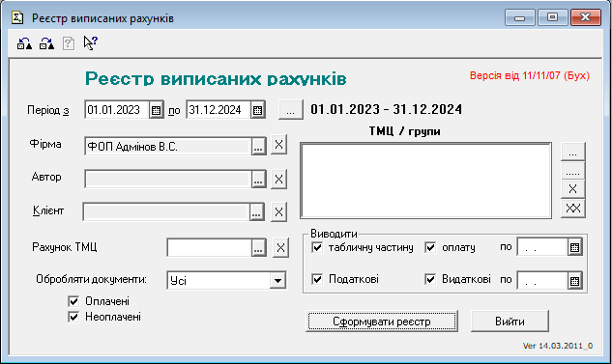Click the empty Клієнт input field
This screenshot has width=612, height=364.
166,212
